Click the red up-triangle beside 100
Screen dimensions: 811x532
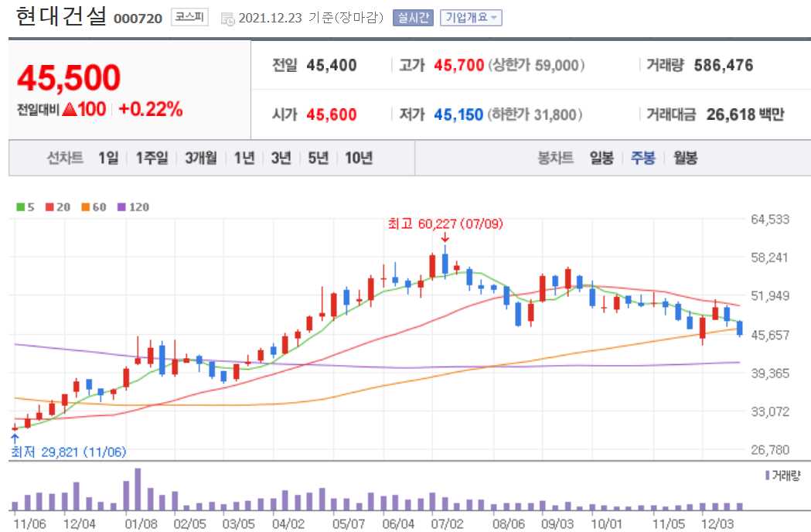pyautogui.click(x=70, y=109)
